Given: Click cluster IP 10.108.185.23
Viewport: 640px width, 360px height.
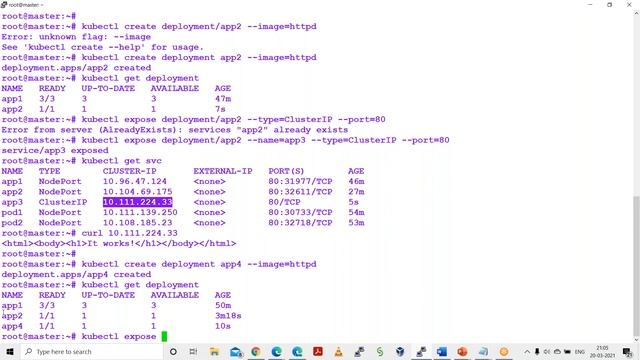Looking at the screenshot, I should click(x=138, y=222).
